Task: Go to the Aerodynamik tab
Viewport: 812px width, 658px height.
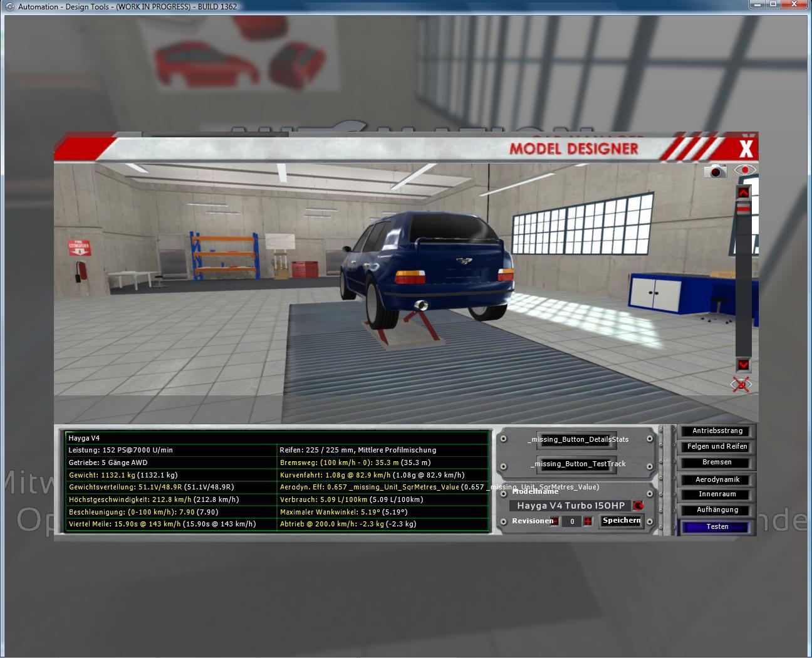Action: (717, 480)
